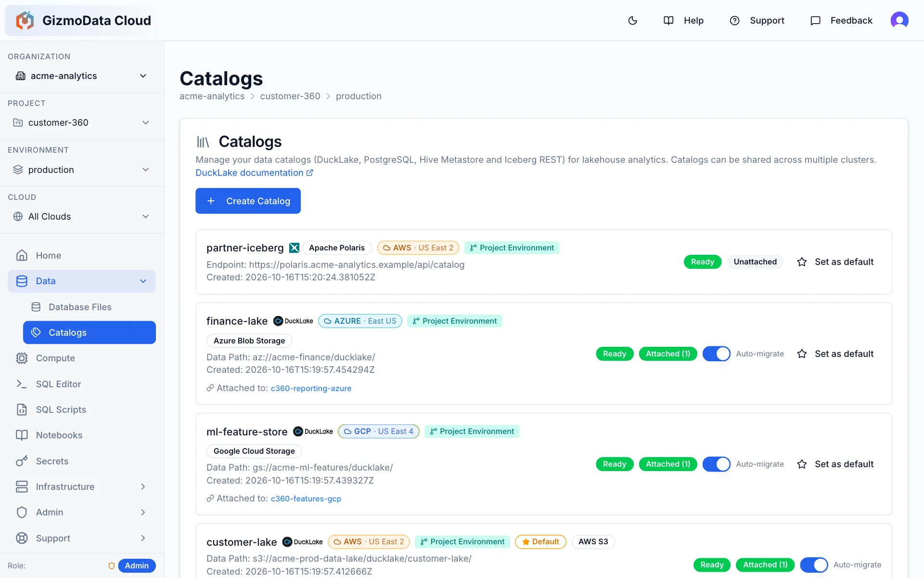Image resolution: width=924 pixels, height=578 pixels.
Task: Open Database Files in sidebar
Action: (90, 307)
